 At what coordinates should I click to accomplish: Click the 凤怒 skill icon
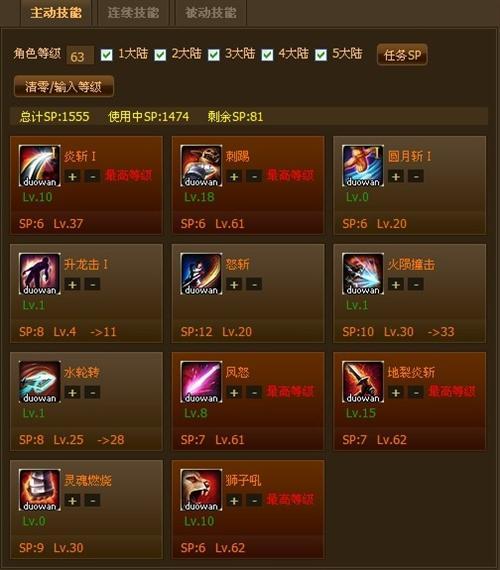[201, 382]
